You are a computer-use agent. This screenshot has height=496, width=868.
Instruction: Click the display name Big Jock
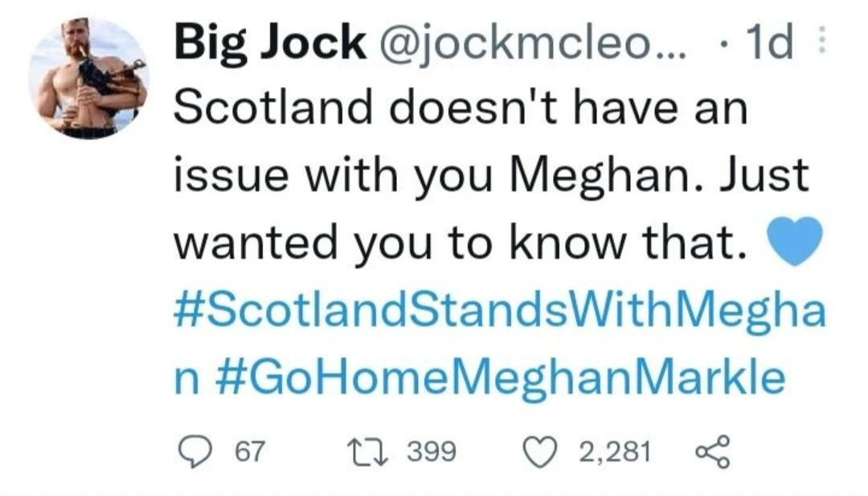click(268, 43)
